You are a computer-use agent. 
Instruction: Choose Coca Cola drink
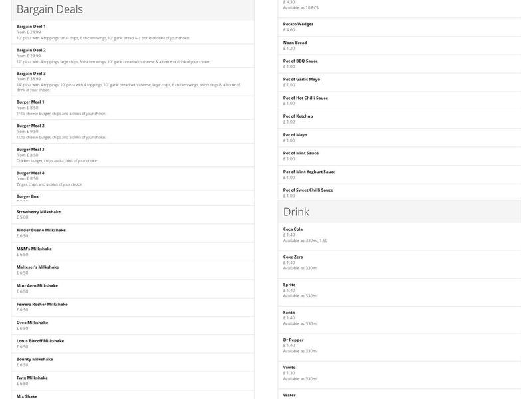coord(399,235)
